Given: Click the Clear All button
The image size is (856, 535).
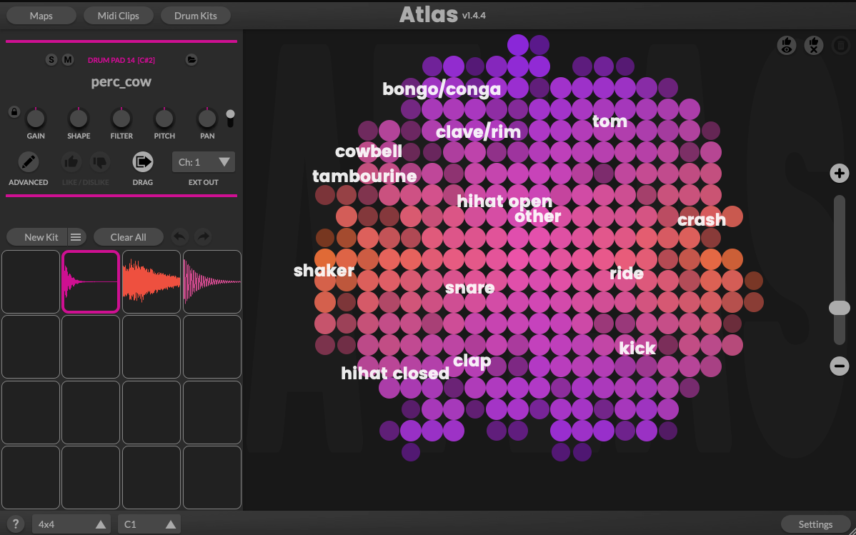Looking at the screenshot, I should [x=128, y=237].
